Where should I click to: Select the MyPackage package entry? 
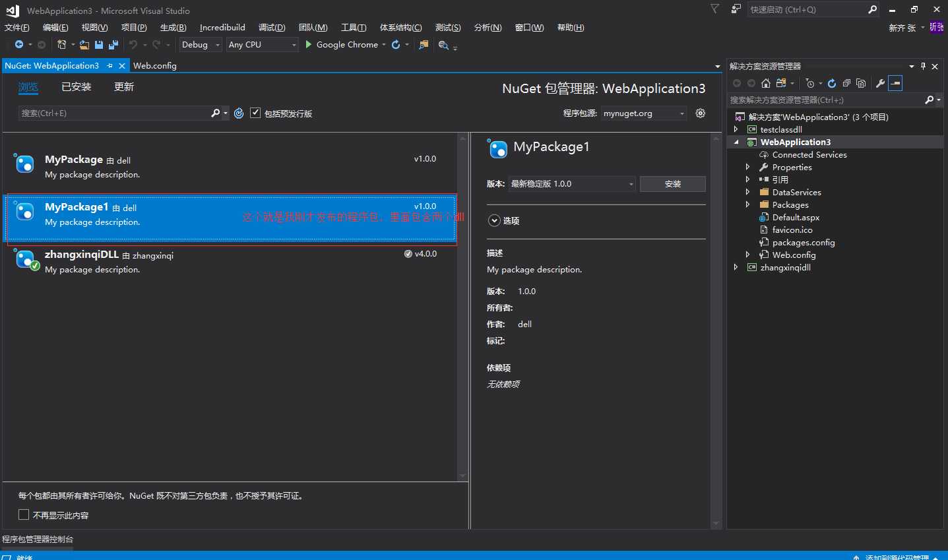click(x=230, y=166)
